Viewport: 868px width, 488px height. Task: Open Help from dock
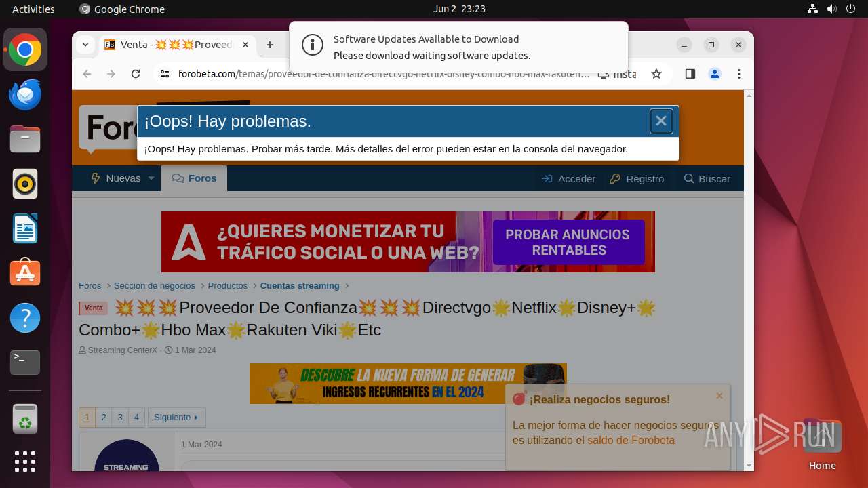[25, 318]
